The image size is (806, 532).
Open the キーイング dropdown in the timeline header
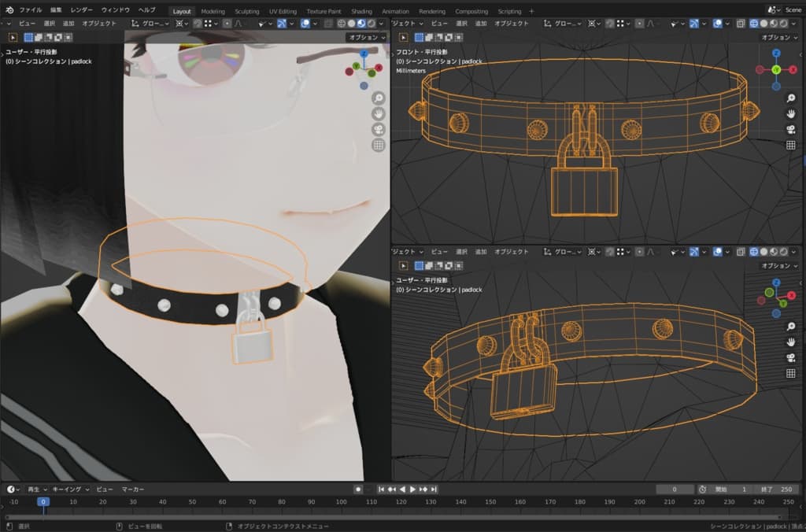tap(71, 490)
